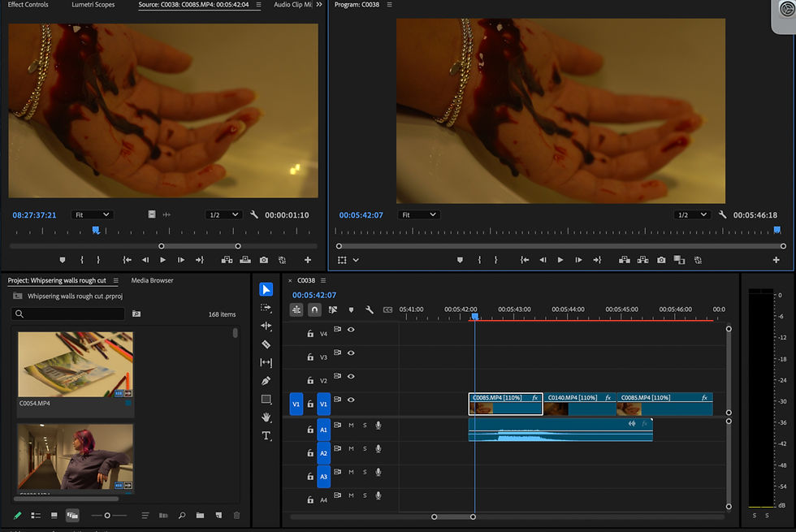796x532 pixels.
Task: Toggle Snap in timeline magnet icon
Action: pyautogui.click(x=315, y=309)
